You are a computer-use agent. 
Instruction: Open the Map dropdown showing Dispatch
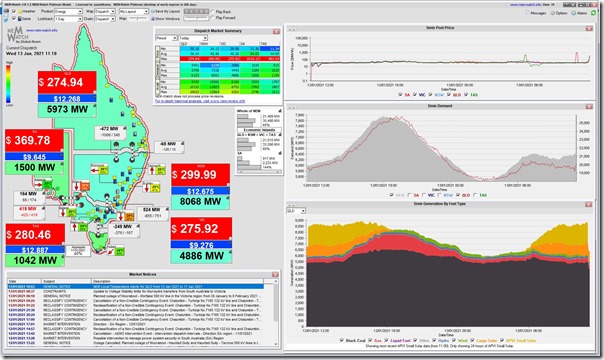pyautogui.click(x=105, y=12)
